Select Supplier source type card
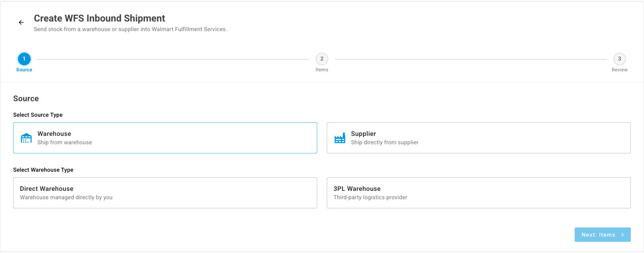644x253 pixels. coord(479,138)
